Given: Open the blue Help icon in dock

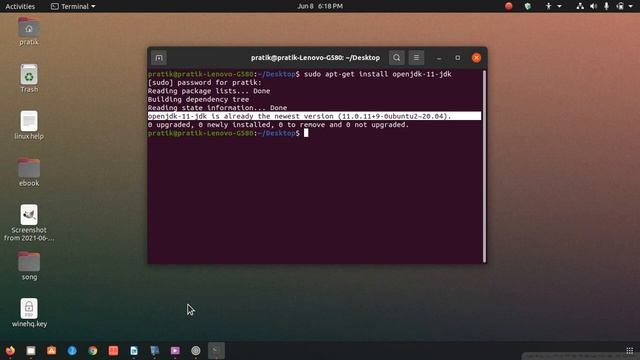Looking at the screenshot, I should (72, 351).
